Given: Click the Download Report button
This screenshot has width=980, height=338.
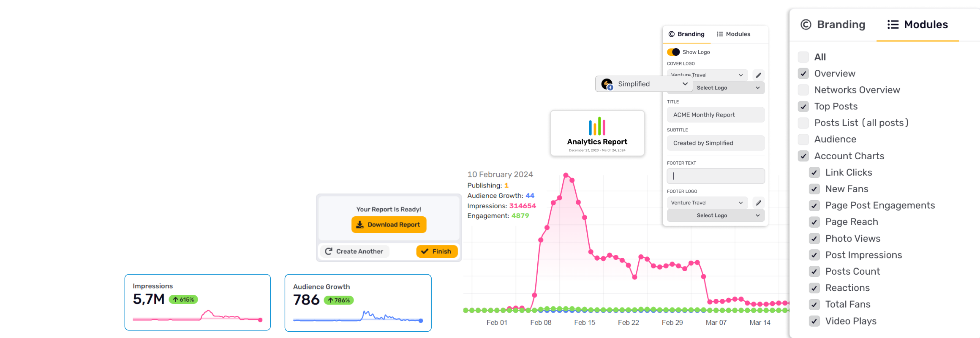Looking at the screenshot, I should (x=389, y=225).
